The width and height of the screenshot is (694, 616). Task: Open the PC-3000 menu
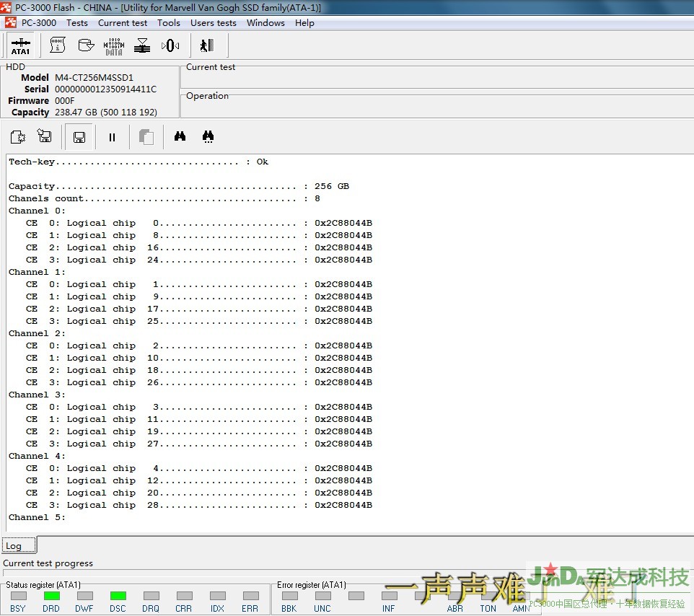(38, 22)
